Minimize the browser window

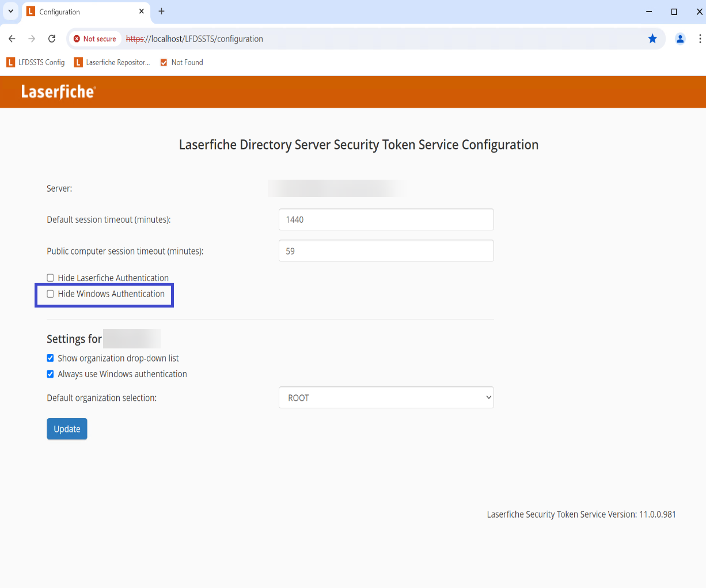click(x=649, y=12)
